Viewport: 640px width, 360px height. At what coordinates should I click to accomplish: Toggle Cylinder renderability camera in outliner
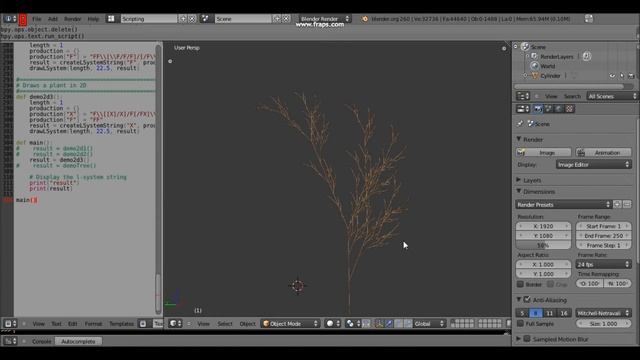631,76
